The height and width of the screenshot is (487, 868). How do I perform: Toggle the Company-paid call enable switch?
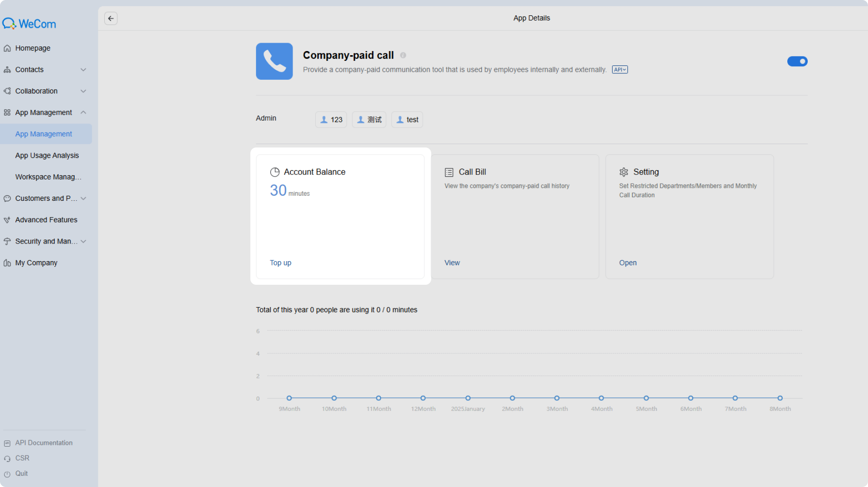797,61
